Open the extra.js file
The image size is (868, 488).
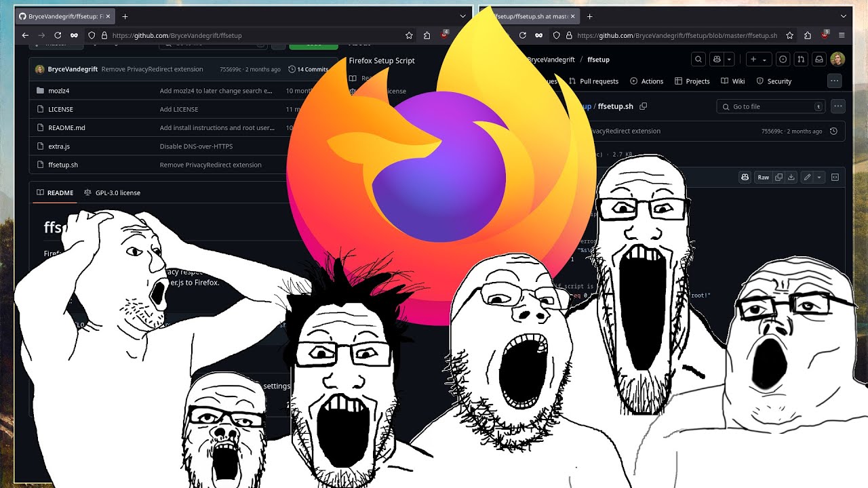coord(59,146)
